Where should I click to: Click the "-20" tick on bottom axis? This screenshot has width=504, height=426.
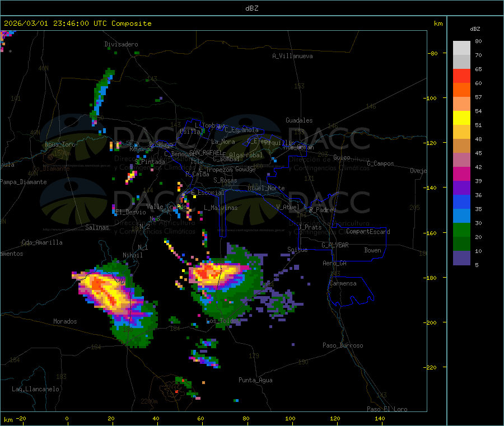coord(21,418)
